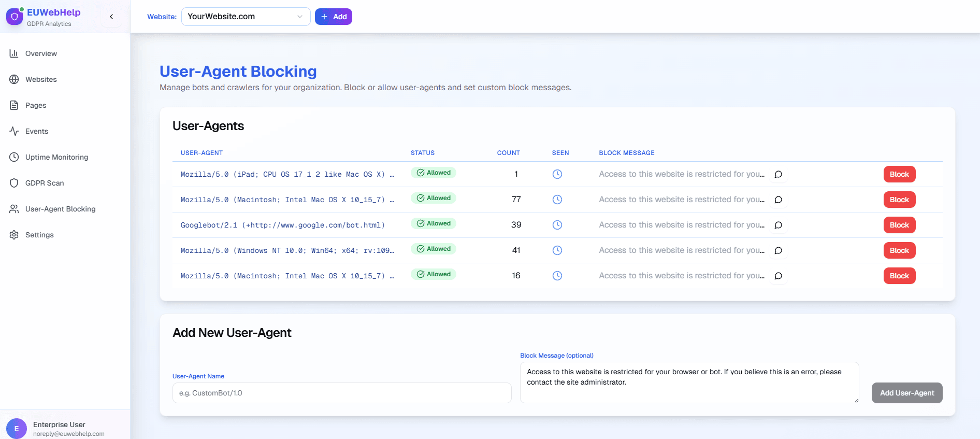Open User-Agent Blocking sidebar label

click(60, 209)
